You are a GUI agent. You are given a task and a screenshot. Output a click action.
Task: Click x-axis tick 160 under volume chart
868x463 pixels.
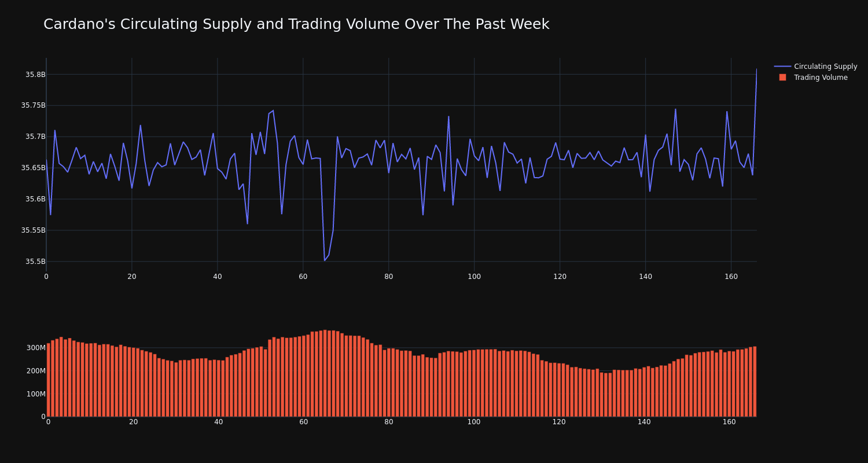(x=729, y=422)
